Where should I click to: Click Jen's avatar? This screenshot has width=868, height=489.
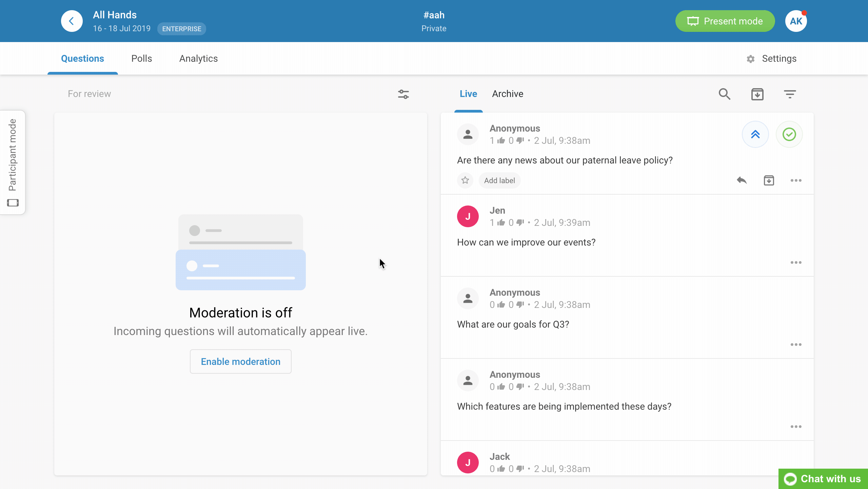[468, 216]
